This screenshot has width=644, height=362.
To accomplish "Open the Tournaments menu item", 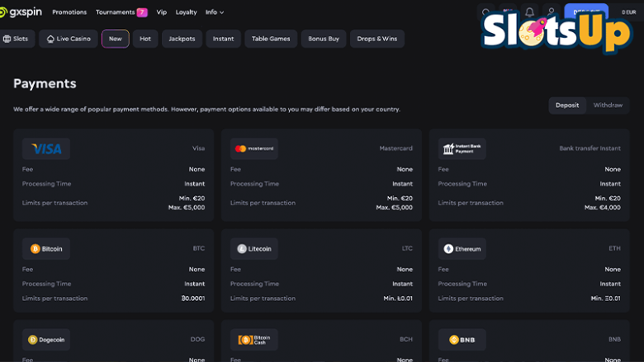I will coord(121,12).
